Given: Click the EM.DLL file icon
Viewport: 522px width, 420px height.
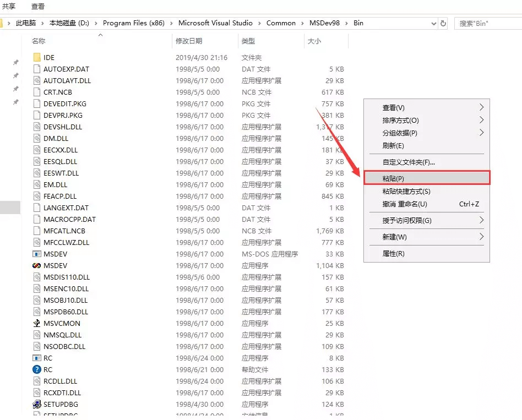Looking at the screenshot, I should point(37,185).
